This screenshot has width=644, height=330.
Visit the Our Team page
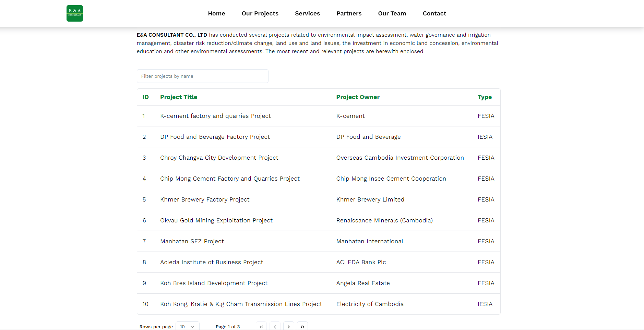click(392, 13)
